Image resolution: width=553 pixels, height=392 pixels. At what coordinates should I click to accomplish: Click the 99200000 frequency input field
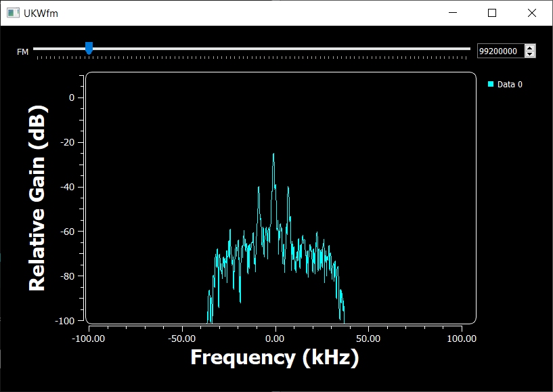pyautogui.click(x=500, y=51)
